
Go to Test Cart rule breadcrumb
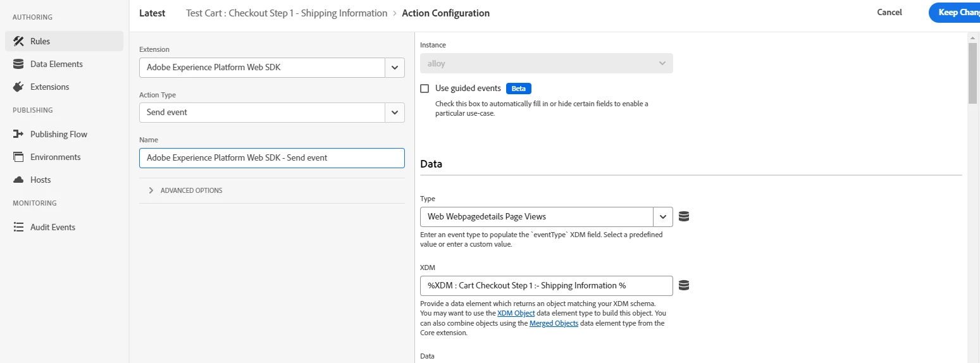point(287,13)
